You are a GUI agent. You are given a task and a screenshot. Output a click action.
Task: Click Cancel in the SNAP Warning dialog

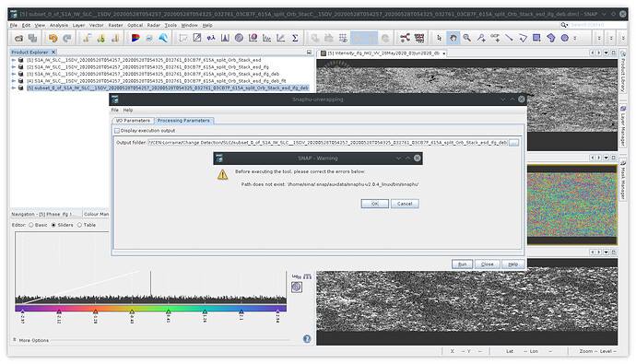tap(405, 204)
